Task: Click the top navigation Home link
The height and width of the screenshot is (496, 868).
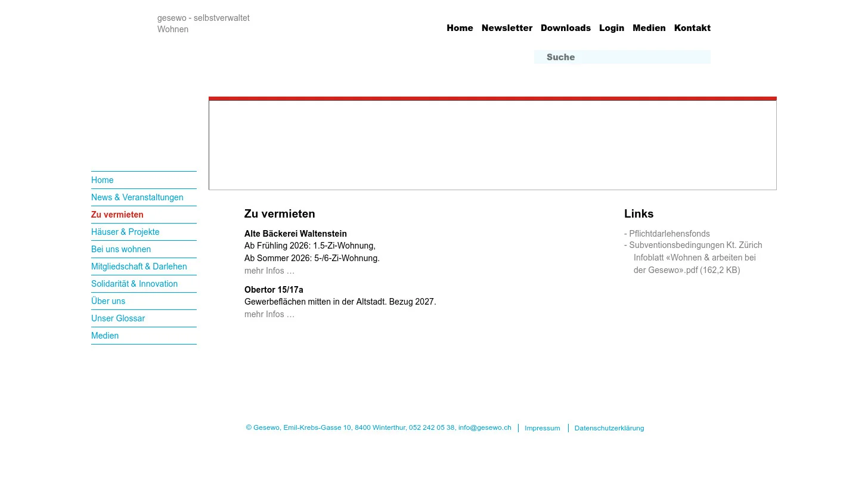Action: [459, 28]
